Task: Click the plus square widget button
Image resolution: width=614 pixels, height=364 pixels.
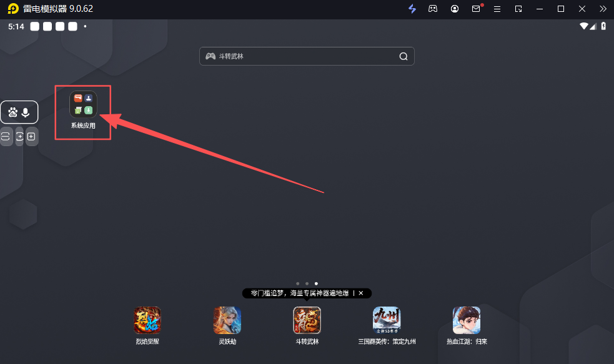Action: (31, 136)
